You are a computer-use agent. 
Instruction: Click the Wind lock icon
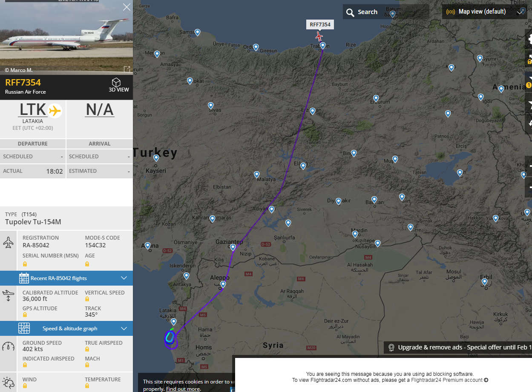point(25,386)
